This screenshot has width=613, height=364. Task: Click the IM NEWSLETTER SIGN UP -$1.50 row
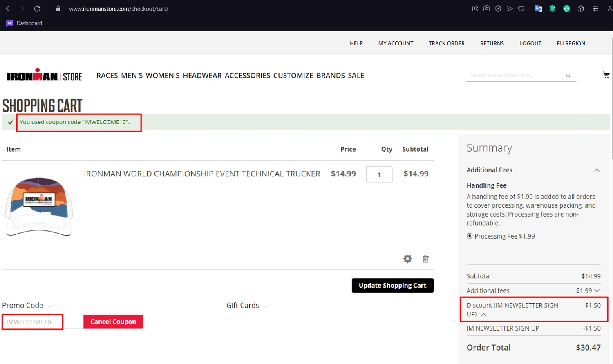point(534,328)
